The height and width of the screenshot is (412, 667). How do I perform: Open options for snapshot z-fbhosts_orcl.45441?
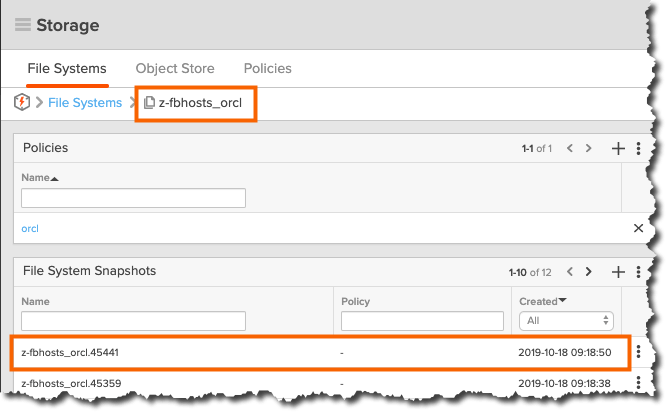point(638,352)
